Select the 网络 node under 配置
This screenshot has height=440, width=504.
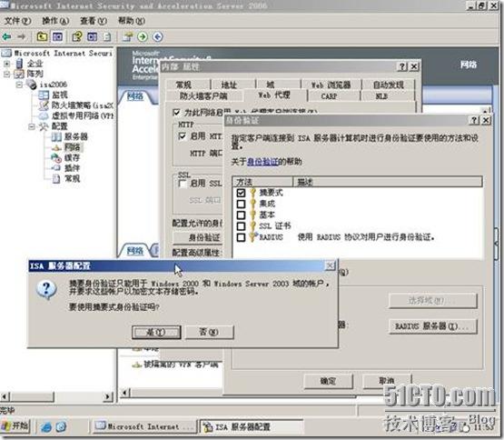72,147
